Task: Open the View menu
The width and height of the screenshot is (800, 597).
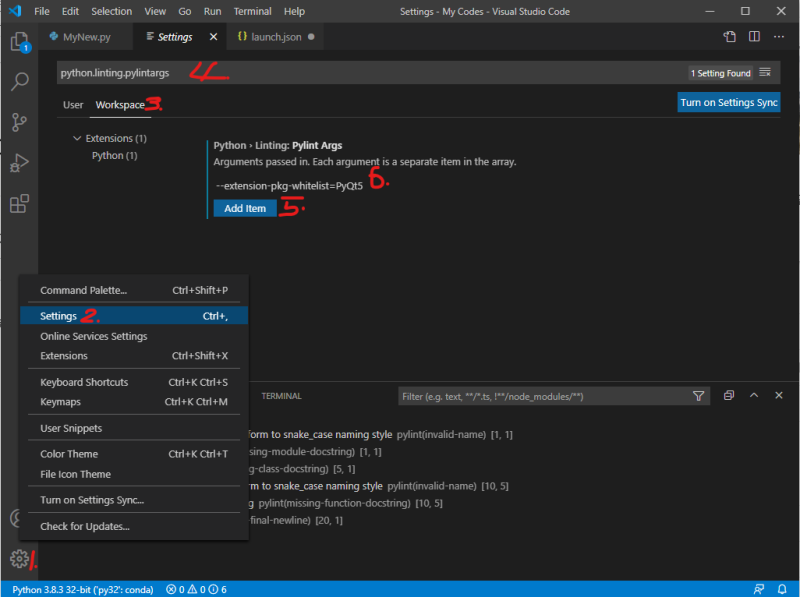Action: point(155,11)
